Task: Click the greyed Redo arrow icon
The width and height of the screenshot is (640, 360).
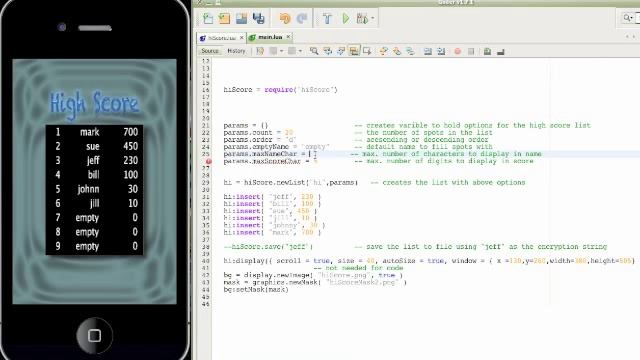Action: (302, 18)
